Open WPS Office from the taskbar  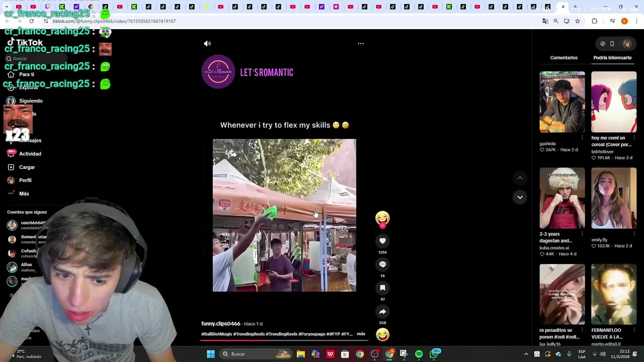tap(331, 354)
